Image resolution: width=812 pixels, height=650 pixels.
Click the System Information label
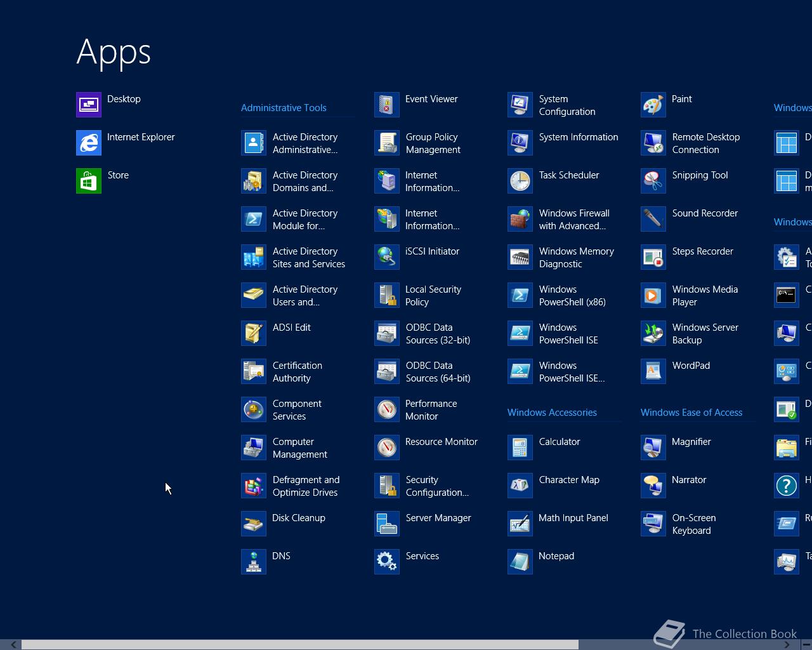pyautogui.click(x=579, y=137)
